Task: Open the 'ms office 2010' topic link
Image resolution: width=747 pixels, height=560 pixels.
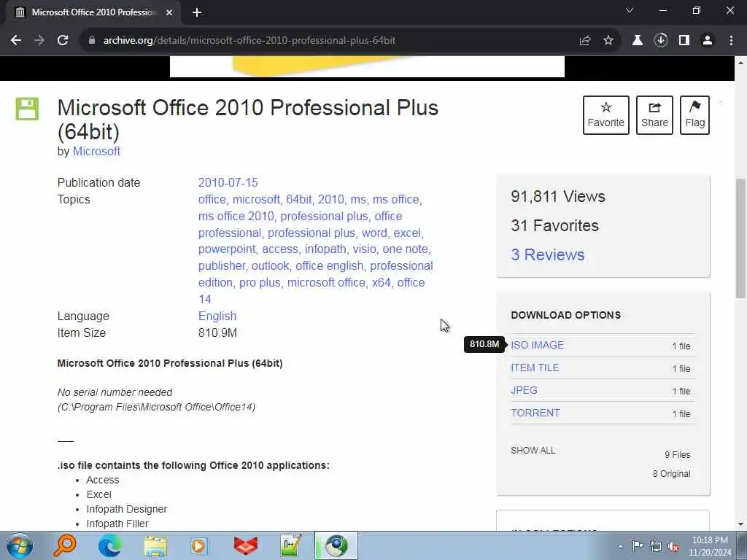Action: (x=236, y=216)
